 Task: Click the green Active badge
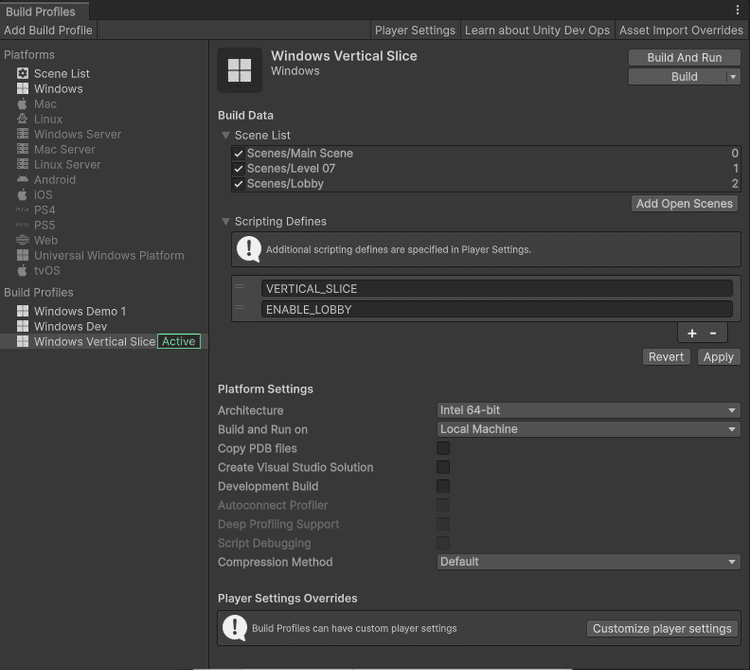179,341
